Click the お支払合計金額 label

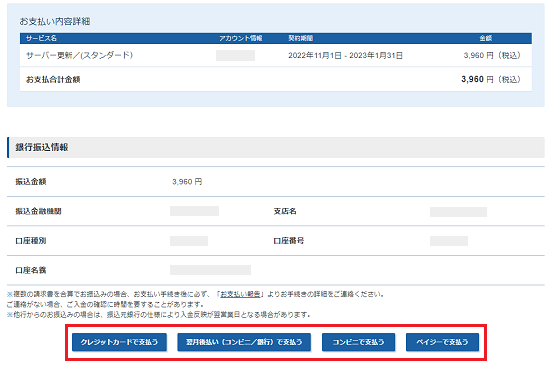[53, 80]
